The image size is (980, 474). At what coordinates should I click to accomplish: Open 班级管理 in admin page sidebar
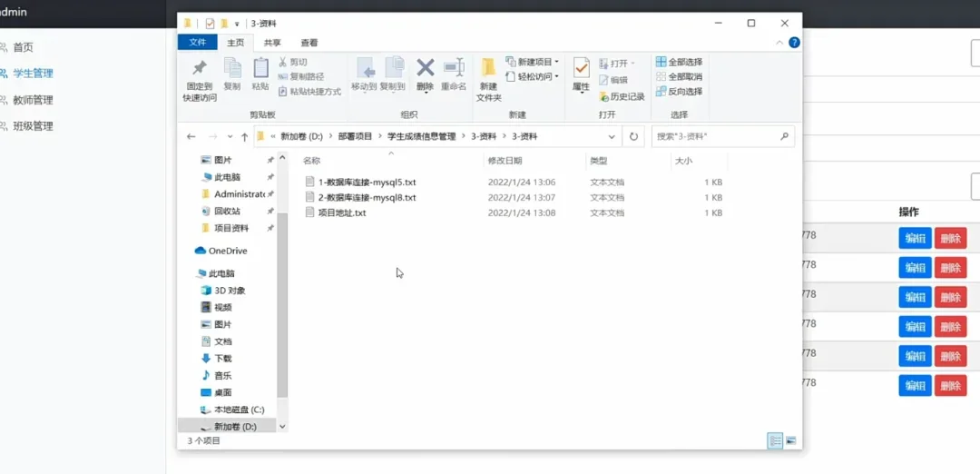(34, 126)
